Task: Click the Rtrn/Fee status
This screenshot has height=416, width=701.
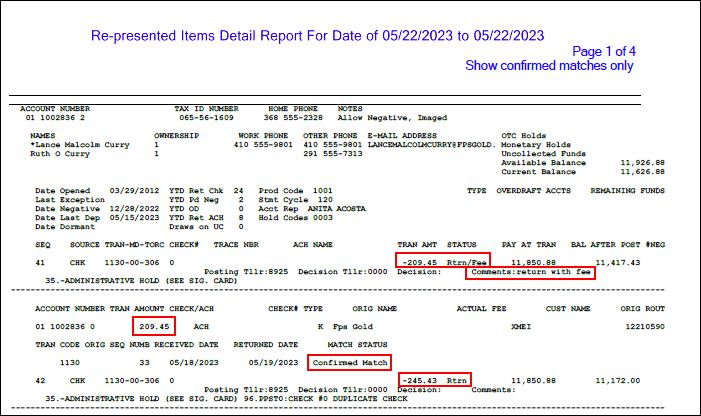Action: click(466, 263)
